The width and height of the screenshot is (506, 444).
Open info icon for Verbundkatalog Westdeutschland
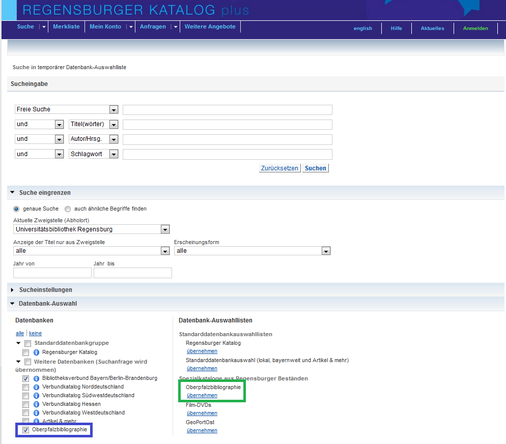pyautogui.click(x=36, y=413)
